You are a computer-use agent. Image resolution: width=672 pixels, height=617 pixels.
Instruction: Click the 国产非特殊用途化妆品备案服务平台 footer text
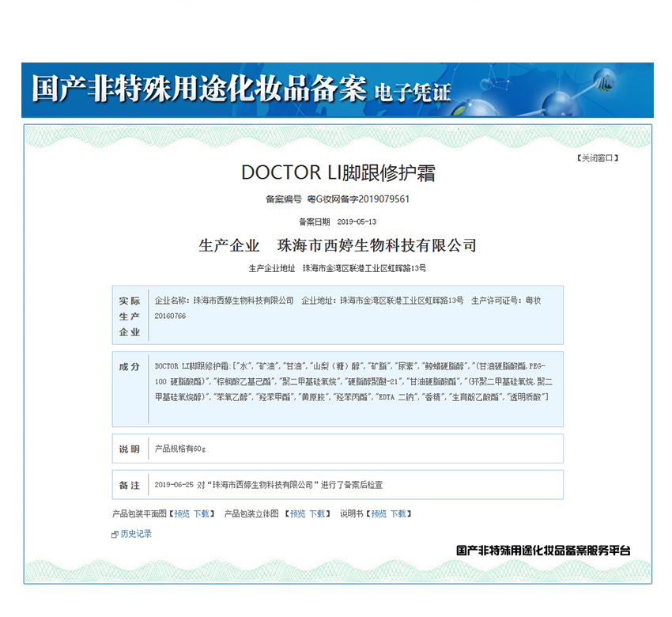(x=543, y=551)
